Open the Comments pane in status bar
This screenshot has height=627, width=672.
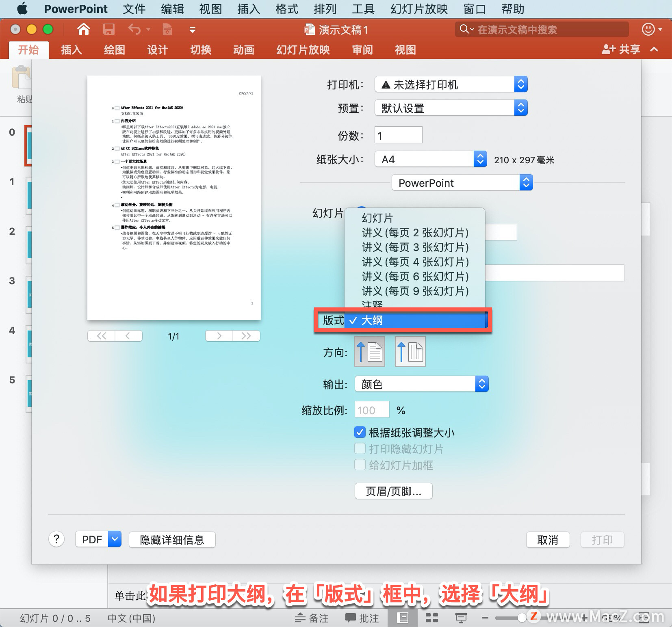pos(362,618)
